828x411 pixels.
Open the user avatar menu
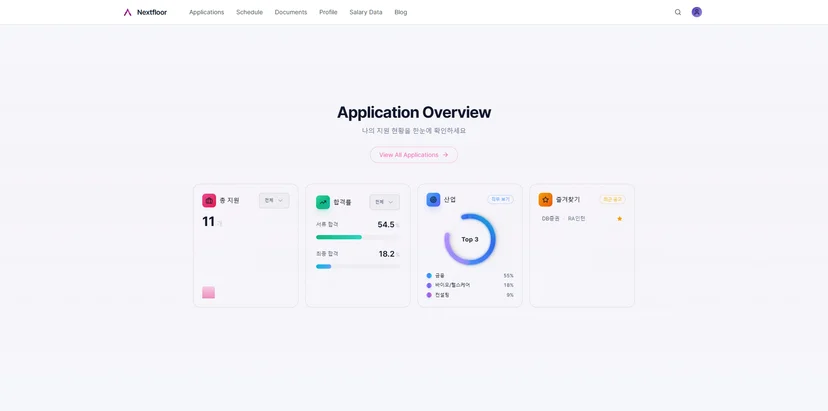697,12
